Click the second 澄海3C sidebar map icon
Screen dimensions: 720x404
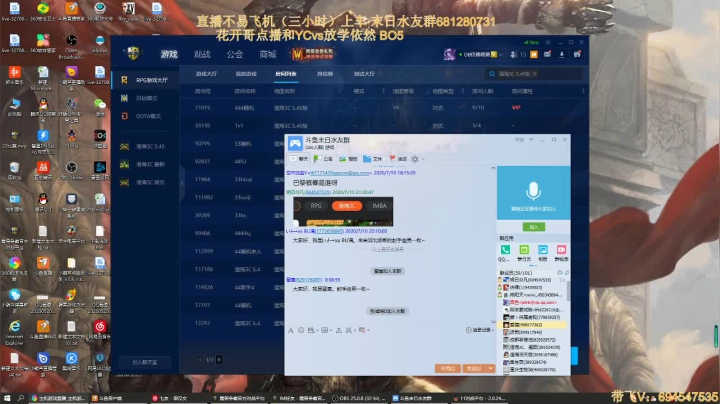124,164
